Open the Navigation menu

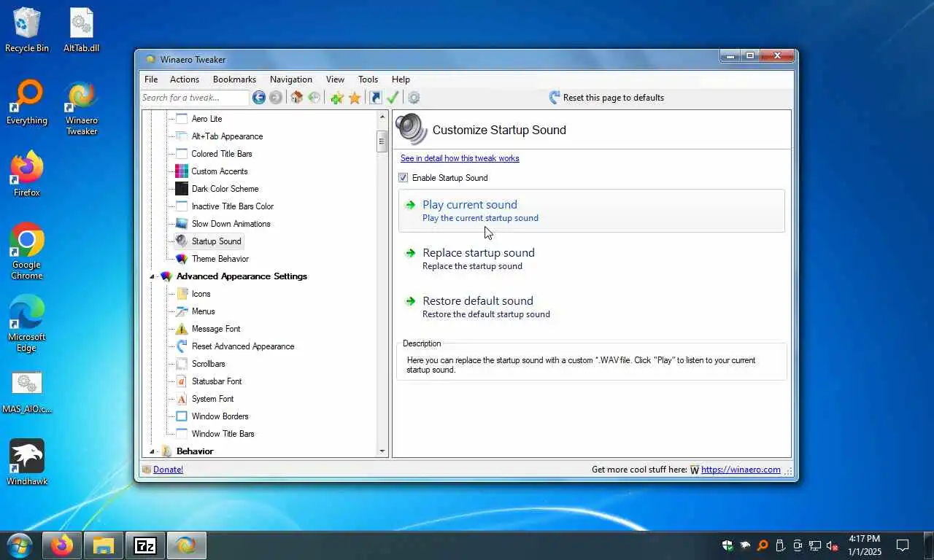click(291, 79)
